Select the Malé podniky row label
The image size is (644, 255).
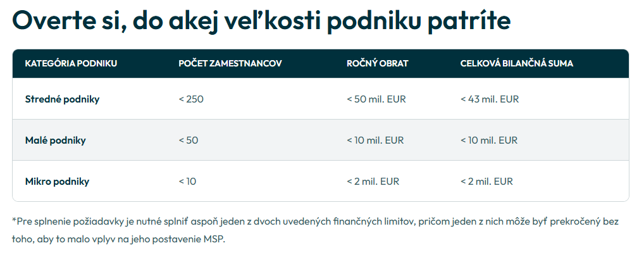click(56, 140)
